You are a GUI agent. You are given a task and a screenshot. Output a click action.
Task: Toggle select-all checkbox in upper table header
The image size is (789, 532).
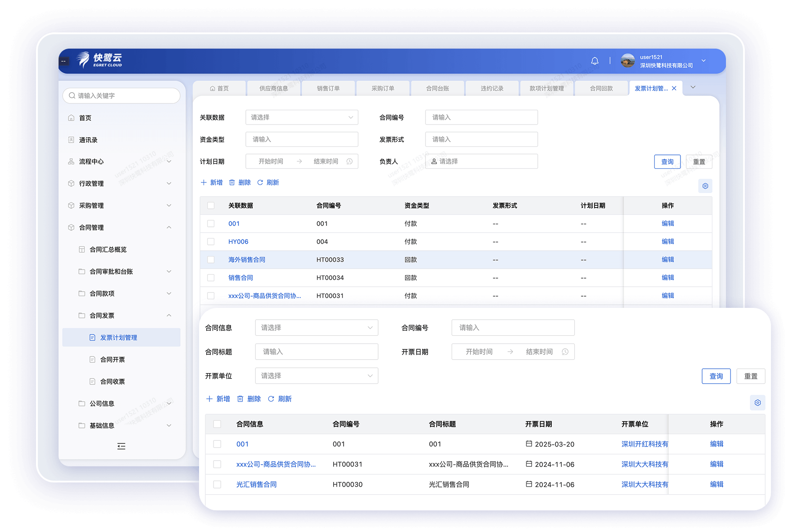pos(211,206)
